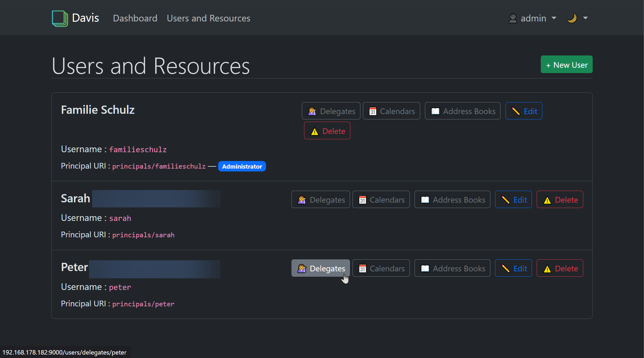Image resolution: width=644 pixels, height=358 pixels.
Task: Edit the Familie Schulz user
Action: [524, 111]
